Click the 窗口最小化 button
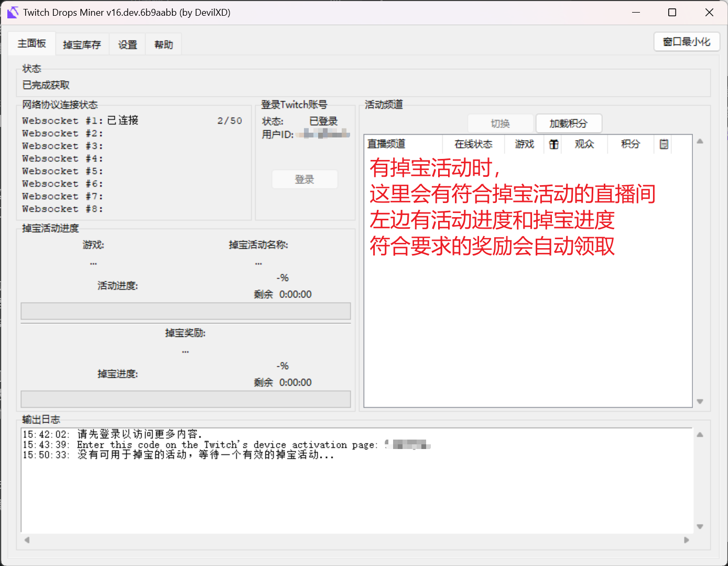 pyautogui.click(x=687, y=42)
